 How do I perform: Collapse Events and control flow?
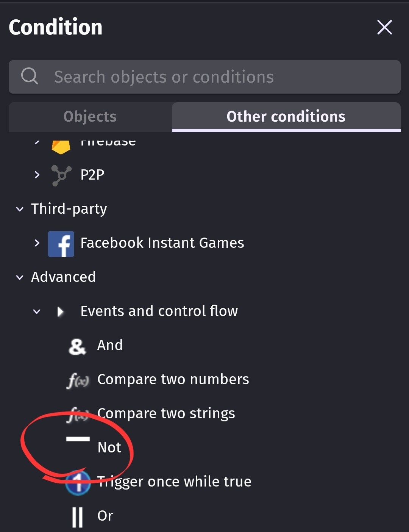(x=37, y=312)
